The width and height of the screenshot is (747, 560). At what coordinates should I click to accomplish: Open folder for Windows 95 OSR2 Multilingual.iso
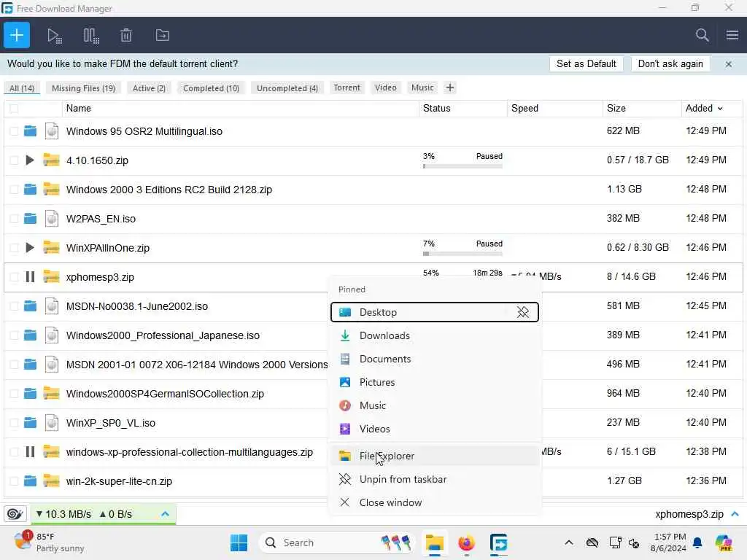[x=30, y=131]
